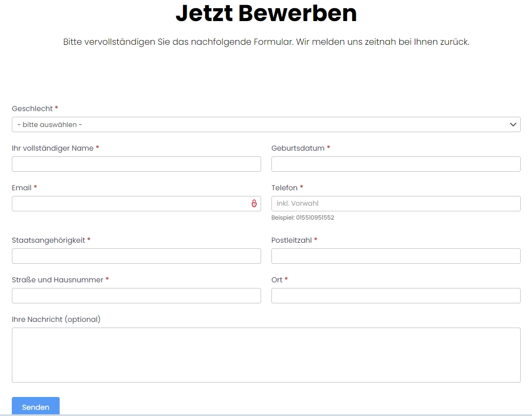Screen dimensions: 532x416
Task: Click the Ihre Nachricht text area
Action: [266, 355]
